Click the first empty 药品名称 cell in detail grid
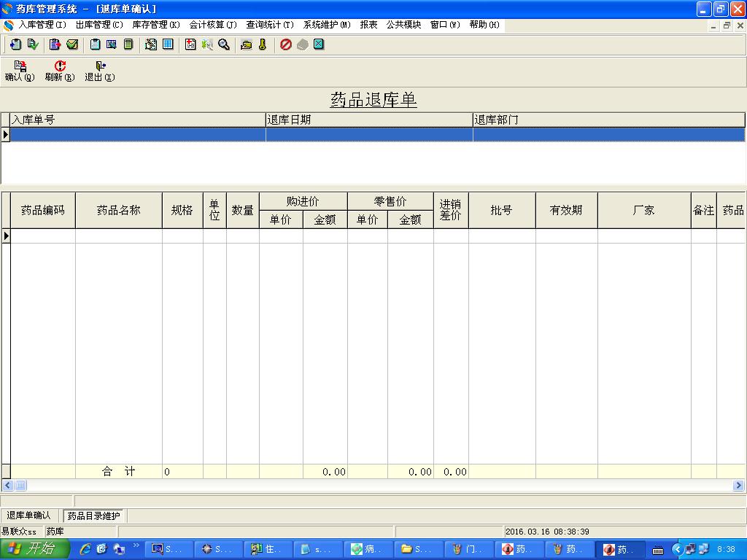This screenshot has width=747, height=560. 119,236
